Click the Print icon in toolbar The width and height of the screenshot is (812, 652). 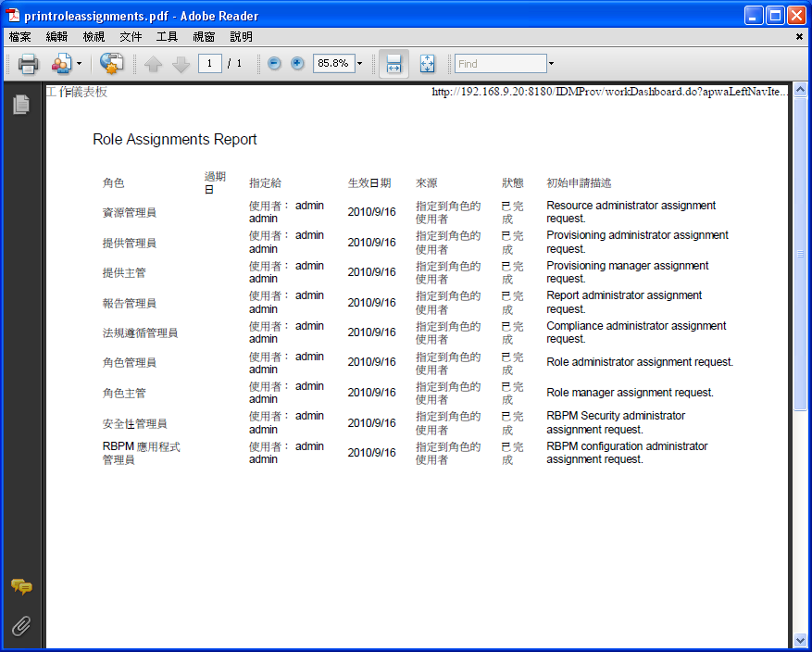(x=28, y=64)
